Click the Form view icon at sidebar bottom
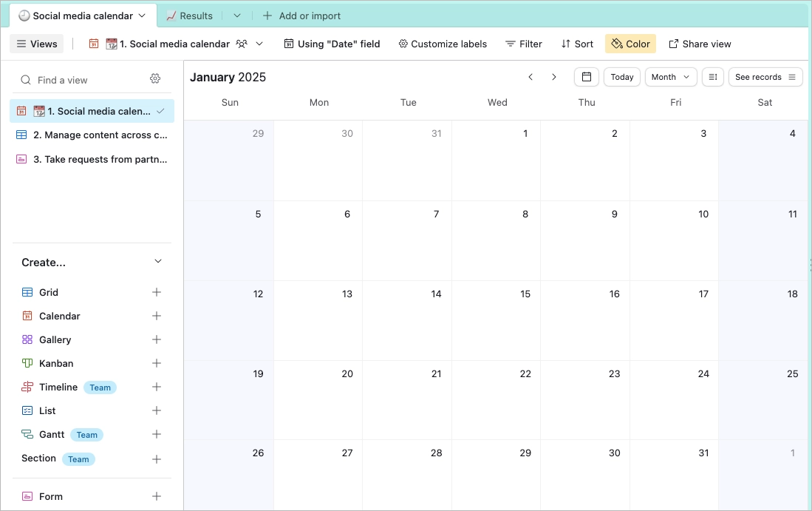812x511 pixels. [x=27, y=496]
